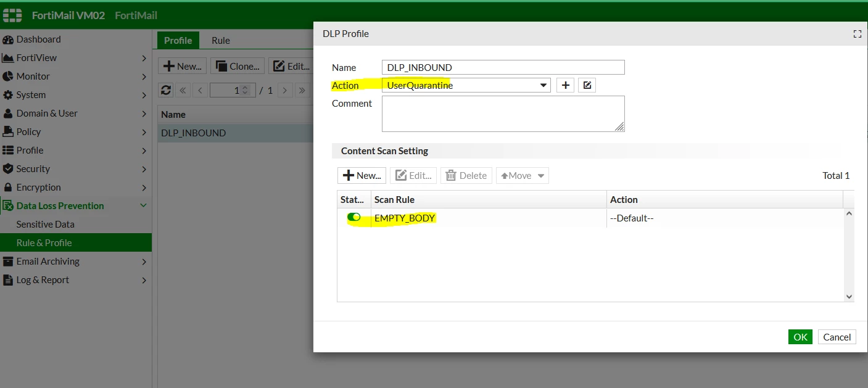Expand the Security chevron
868x388 pixels.
click(x=144, y=169)
